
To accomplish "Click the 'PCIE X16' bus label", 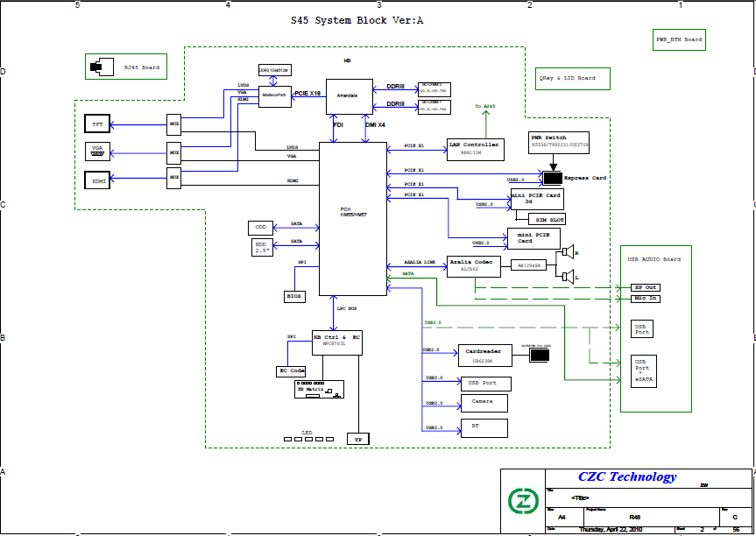I will coord(307,94).
